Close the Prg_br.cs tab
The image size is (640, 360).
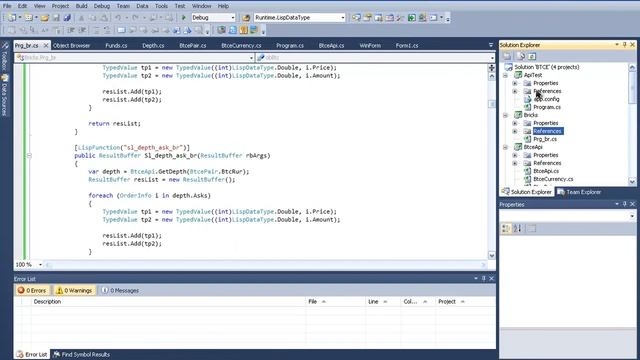46,45
